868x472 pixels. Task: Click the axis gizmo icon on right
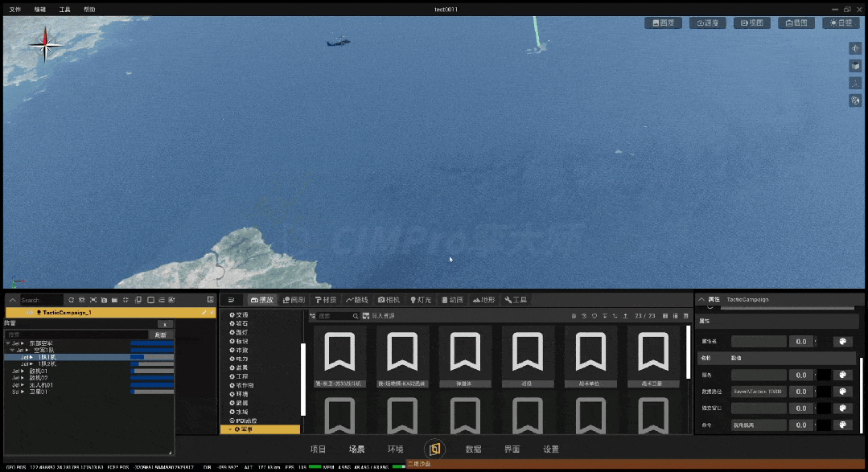coord(855,83)
